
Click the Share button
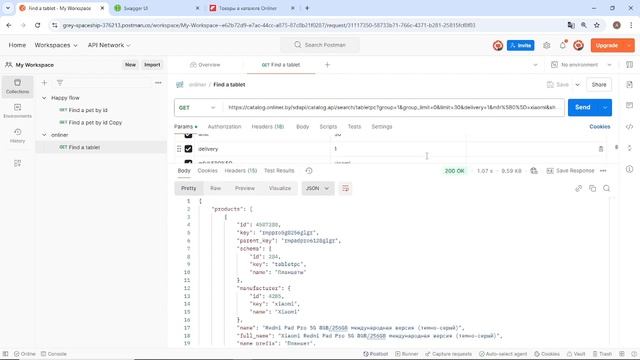[599, 84]
